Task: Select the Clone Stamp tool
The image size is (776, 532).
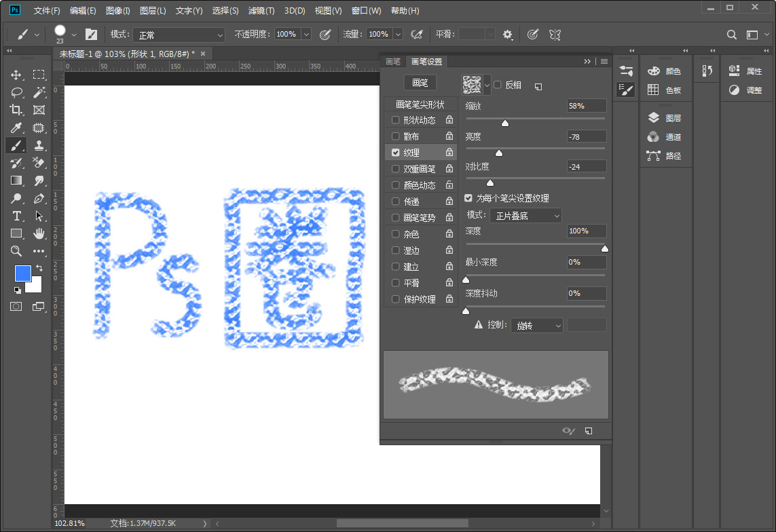Action: pos(39,145)
